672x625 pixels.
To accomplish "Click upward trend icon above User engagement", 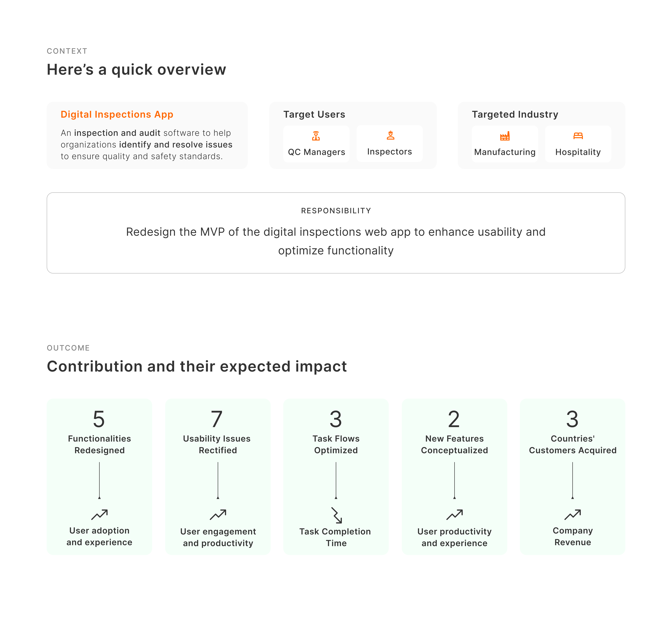I will pyautogui.click(x=218, y=514).
